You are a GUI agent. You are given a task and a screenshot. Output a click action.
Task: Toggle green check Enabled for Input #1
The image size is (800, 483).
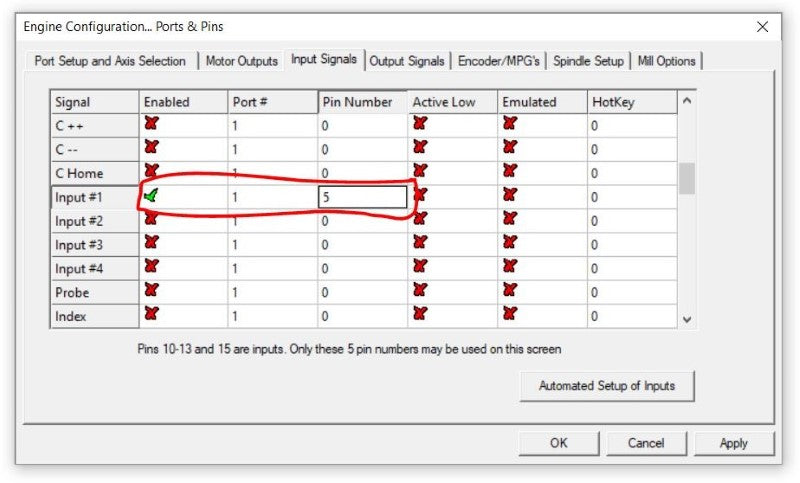(x=152, y=197)
